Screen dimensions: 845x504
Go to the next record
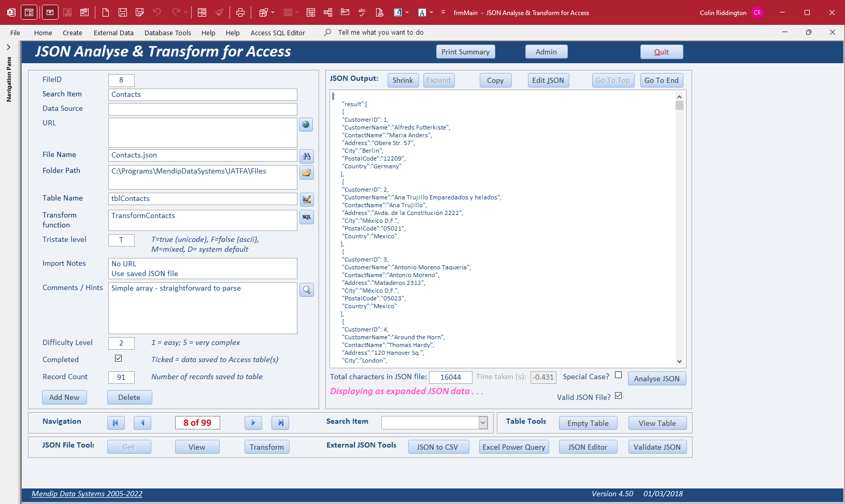coord(253,423)
